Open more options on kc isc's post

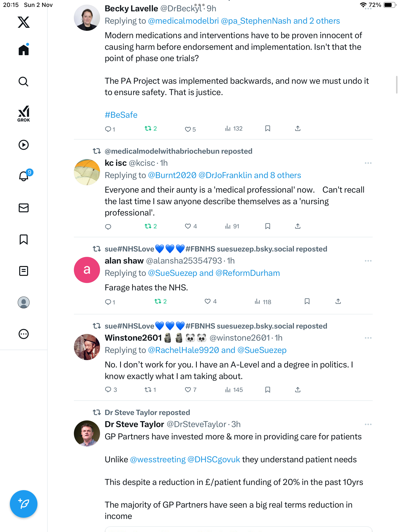(368, 163)
